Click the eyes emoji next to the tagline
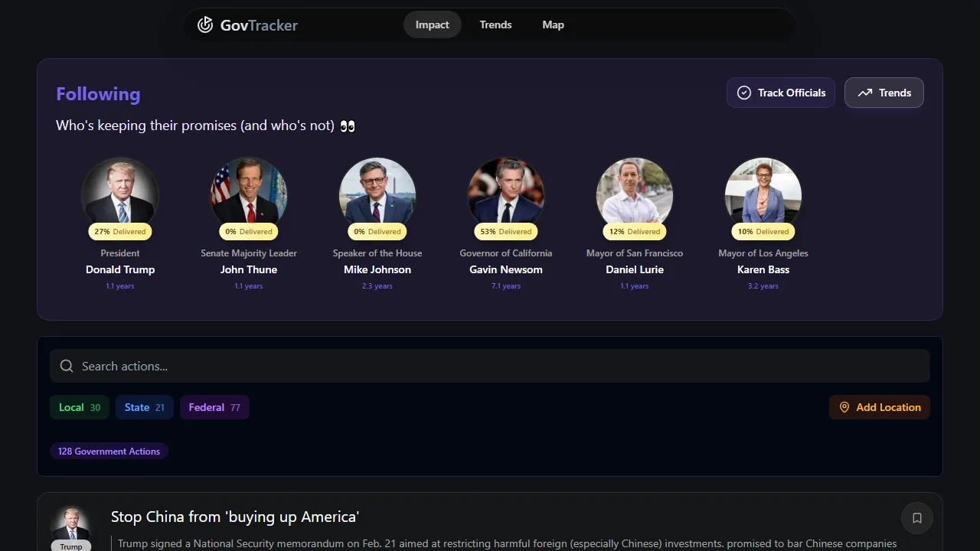The image size is (980, 551). point(348,126)
